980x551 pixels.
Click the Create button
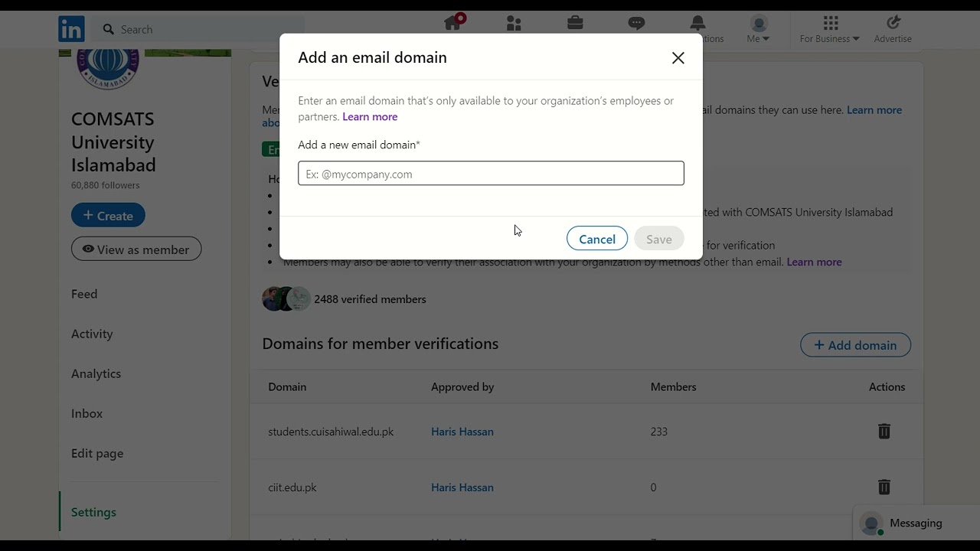[x=108, y=216]
